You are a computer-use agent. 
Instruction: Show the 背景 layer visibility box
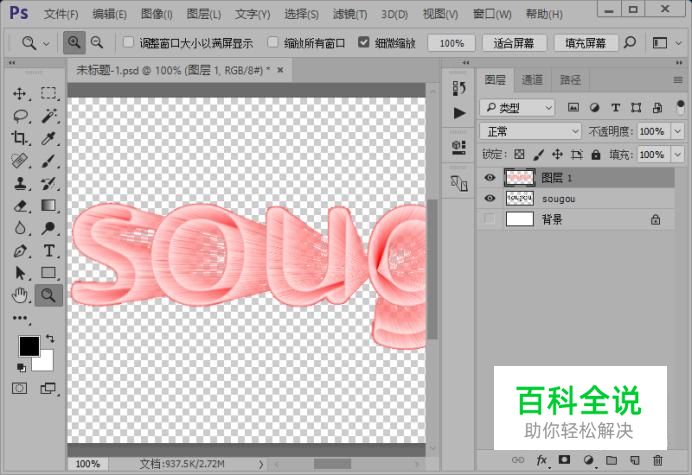[x=489, y=219]
